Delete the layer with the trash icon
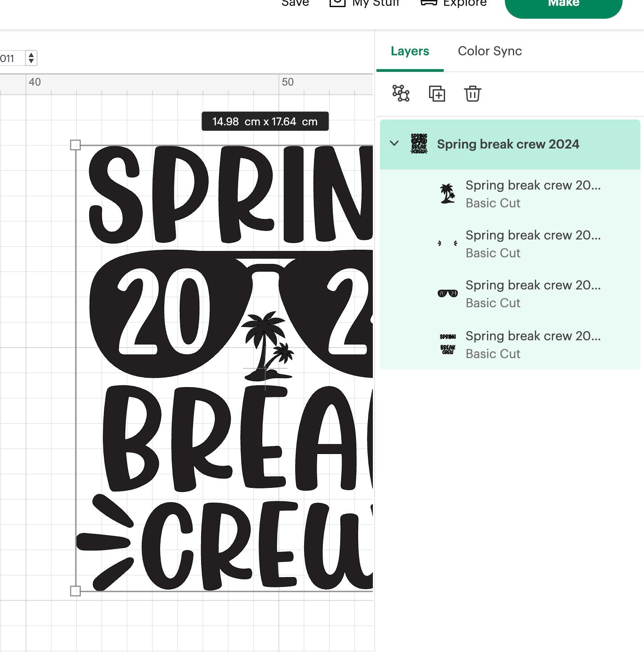The height and width of the screenshot is (652, 644). [472, 94]
